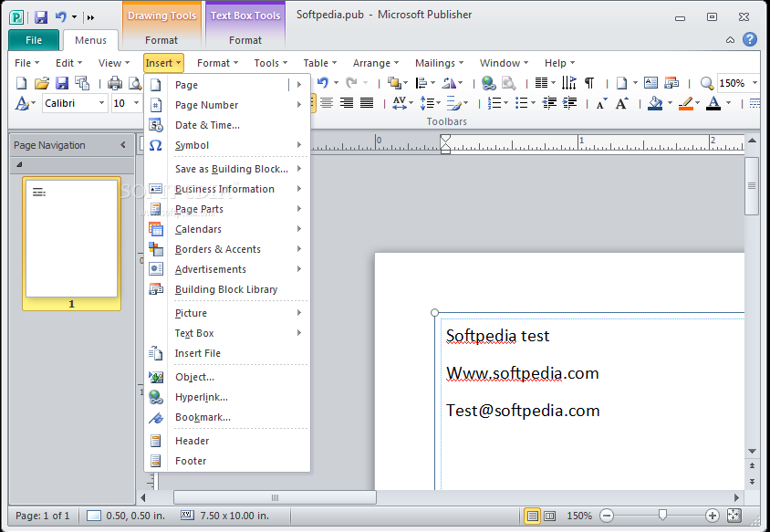Viewport: 770px width, 532px height.
Task: Click the horizontal scrollbar thumb
Action: [x=275, y=497]
